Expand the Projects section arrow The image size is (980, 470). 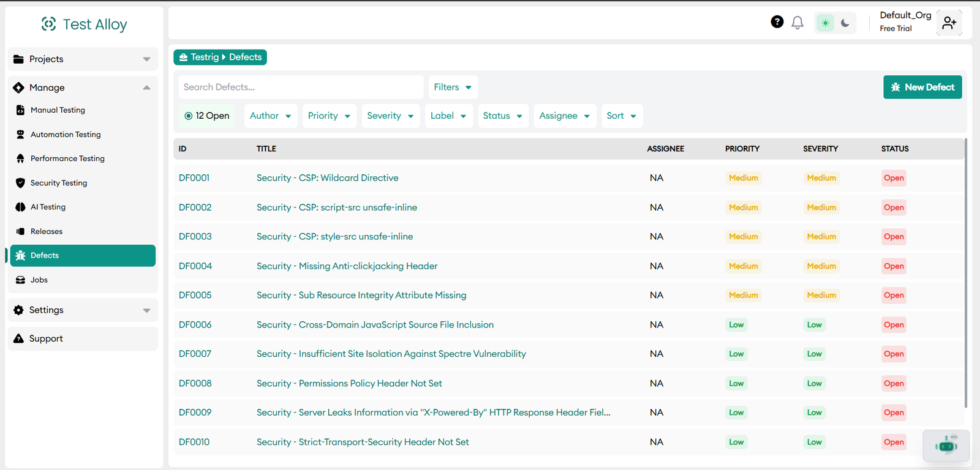tap(146, 59)
